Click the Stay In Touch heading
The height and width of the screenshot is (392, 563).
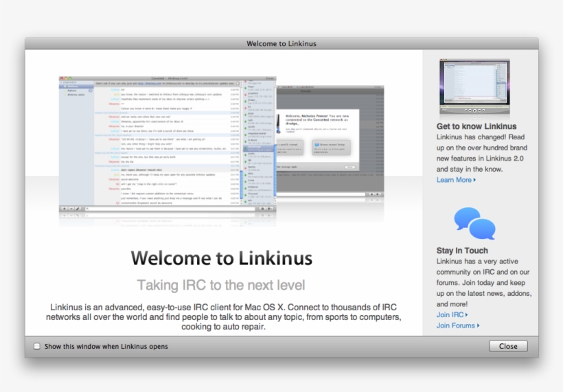462,251
